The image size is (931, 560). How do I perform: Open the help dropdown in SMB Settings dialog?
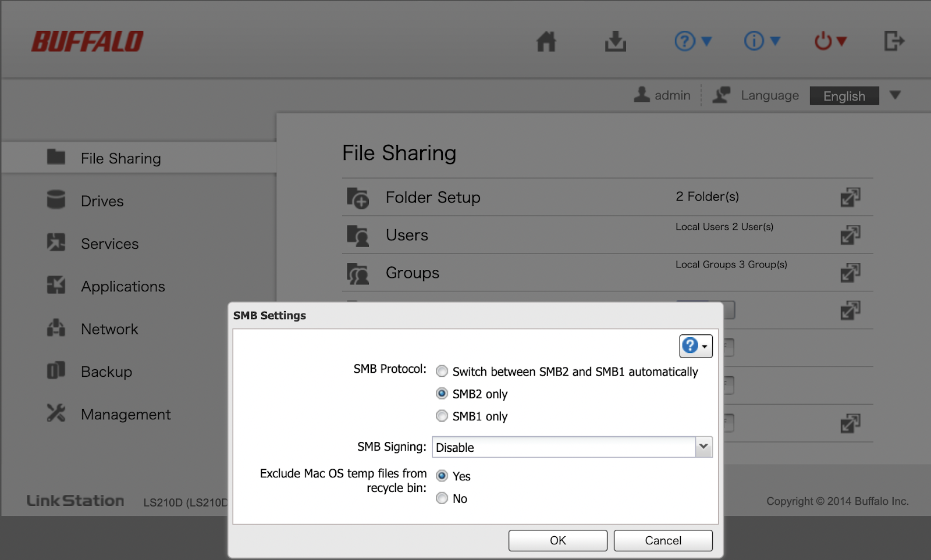[x=696, y=346]
